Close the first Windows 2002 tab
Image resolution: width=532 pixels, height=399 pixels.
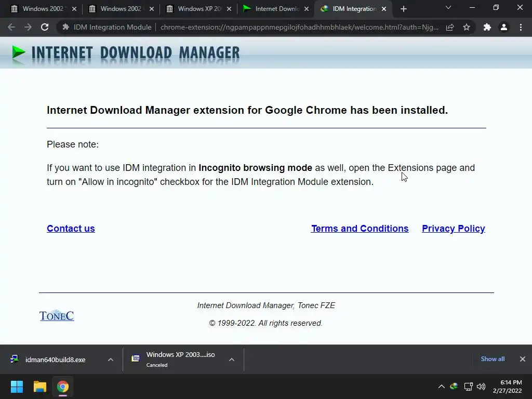(x=74, y=9)
